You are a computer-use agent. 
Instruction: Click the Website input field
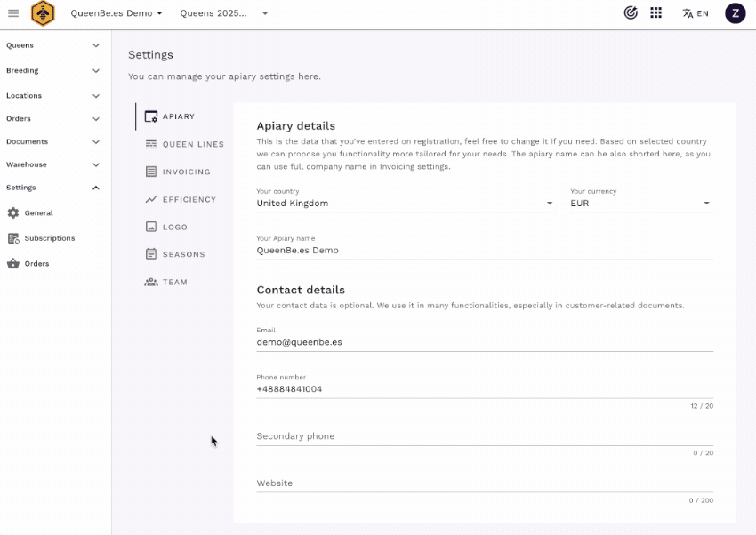[484, 483]
